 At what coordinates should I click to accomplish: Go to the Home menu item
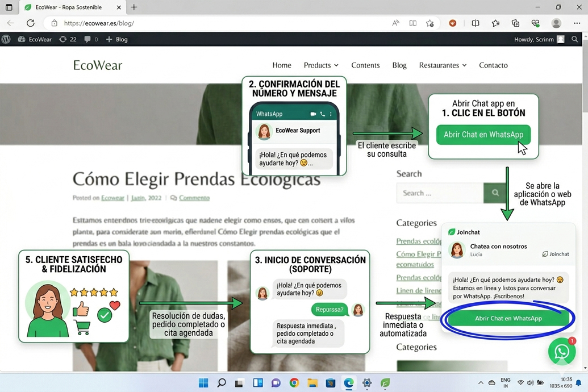tap(282, 65)
